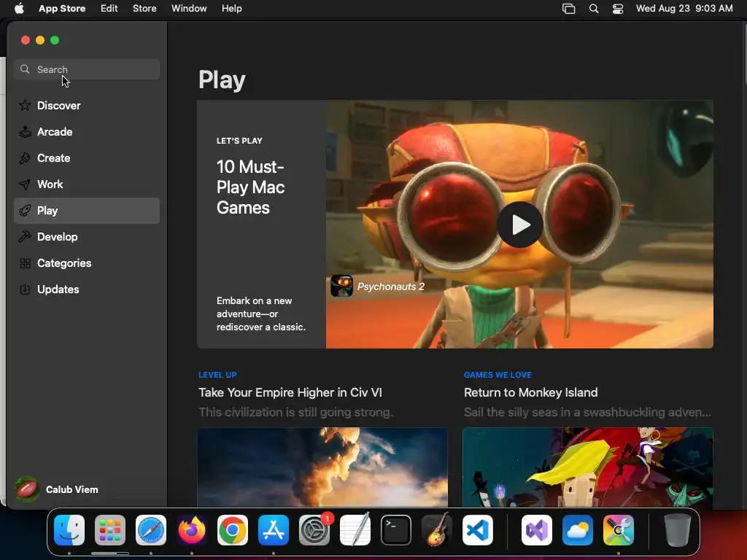Click App Store icon in the Dock
This screenshot has height=560, width=747.
274,529
